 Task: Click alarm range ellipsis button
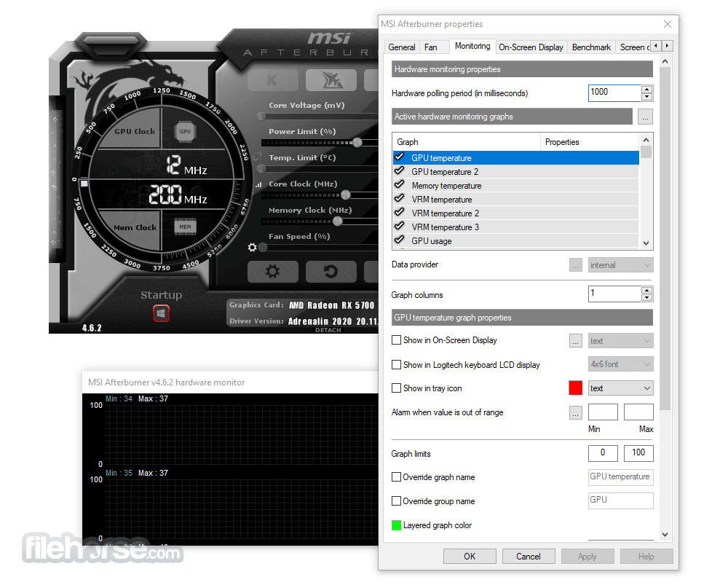(575, 412)
